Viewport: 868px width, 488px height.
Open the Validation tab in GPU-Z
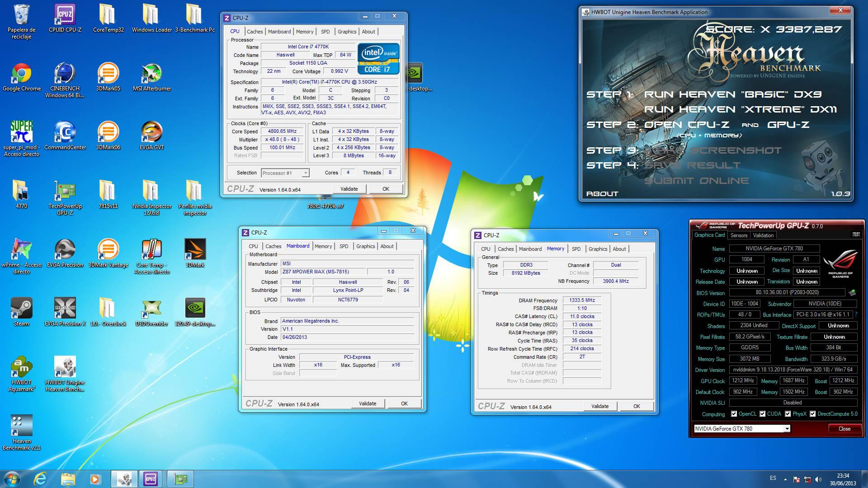click(x=763, y=235)
